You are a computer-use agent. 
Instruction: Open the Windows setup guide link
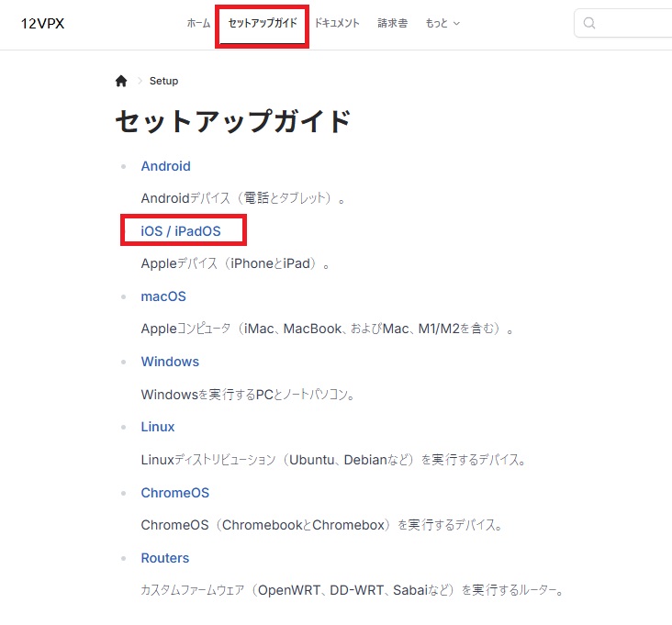[x=170, y=362]
